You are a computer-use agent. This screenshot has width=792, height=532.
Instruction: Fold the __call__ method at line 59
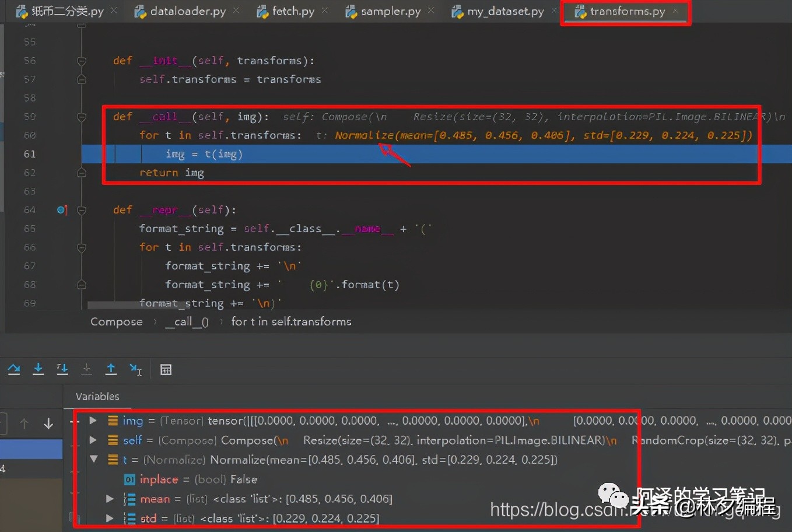tap(82, 117)
